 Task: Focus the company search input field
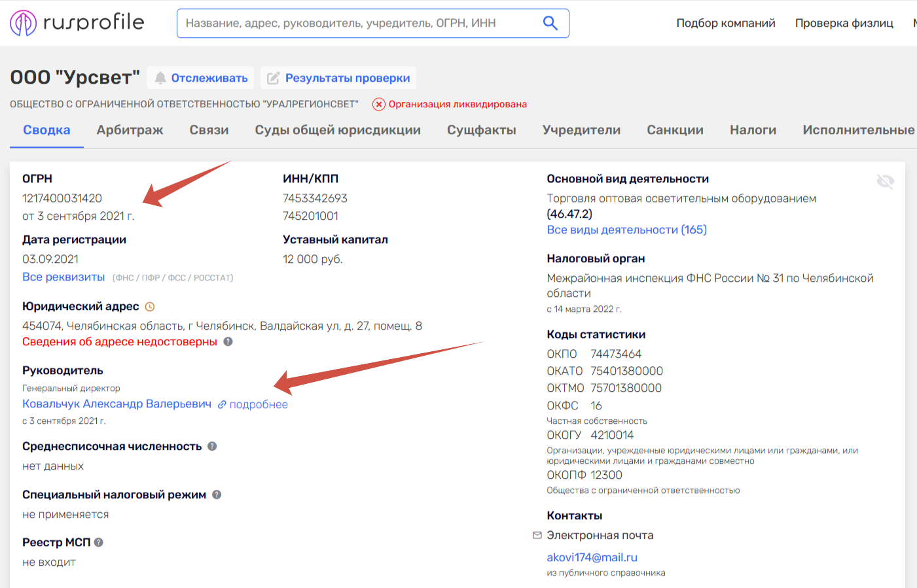(x=373, y=23)
